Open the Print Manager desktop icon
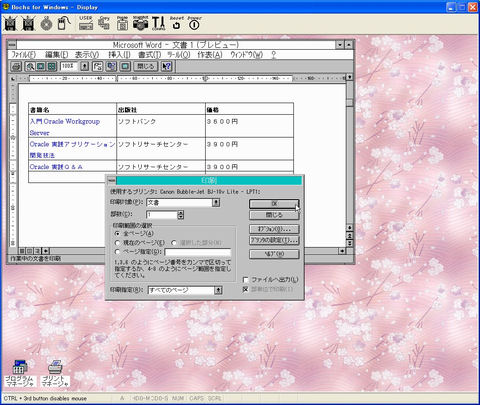The image size is (480, 405). tap(55, 374)
